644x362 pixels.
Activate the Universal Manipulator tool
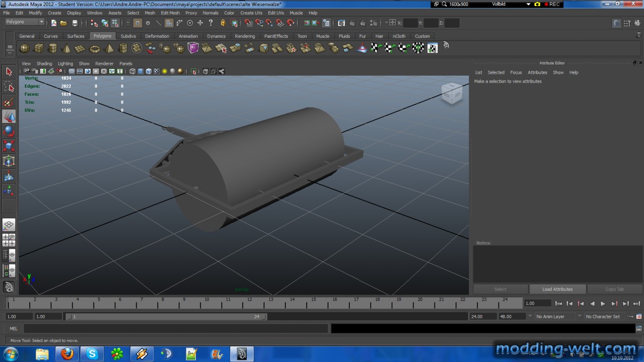(9, 161)
